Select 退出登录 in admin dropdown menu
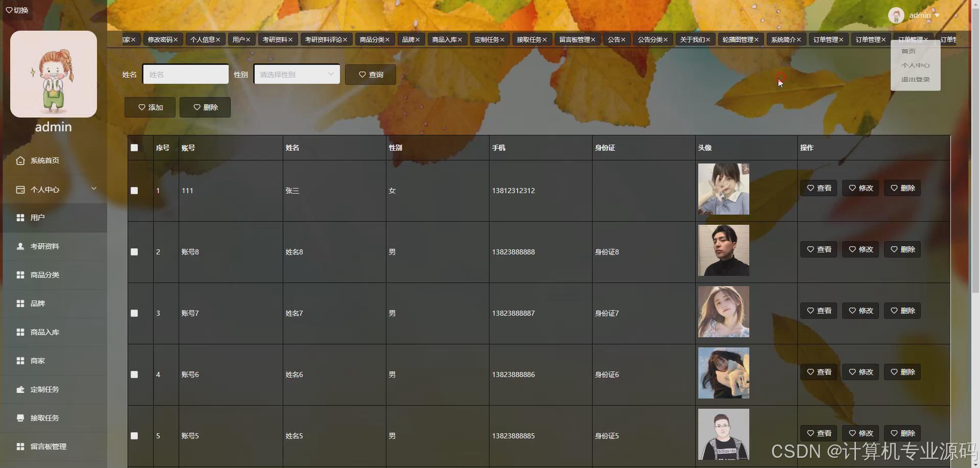980x468 pixels. (915, 80)
